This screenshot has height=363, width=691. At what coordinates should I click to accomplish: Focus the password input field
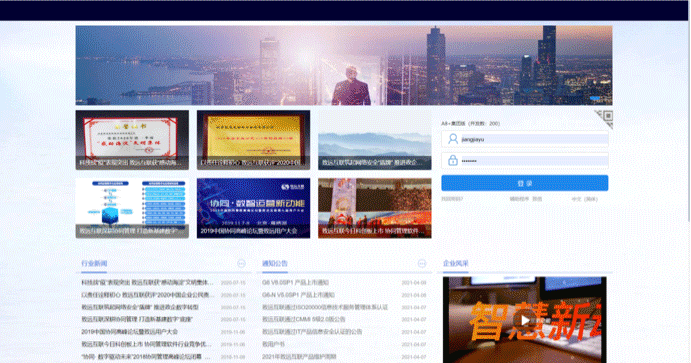point(525,160)
